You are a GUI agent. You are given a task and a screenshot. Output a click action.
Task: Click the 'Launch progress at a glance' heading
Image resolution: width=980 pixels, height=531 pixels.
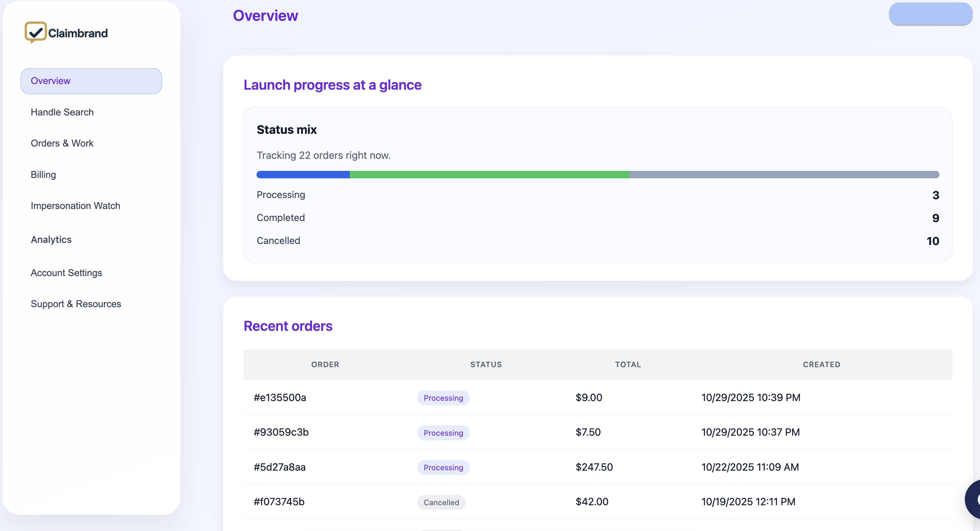point(332,85)
